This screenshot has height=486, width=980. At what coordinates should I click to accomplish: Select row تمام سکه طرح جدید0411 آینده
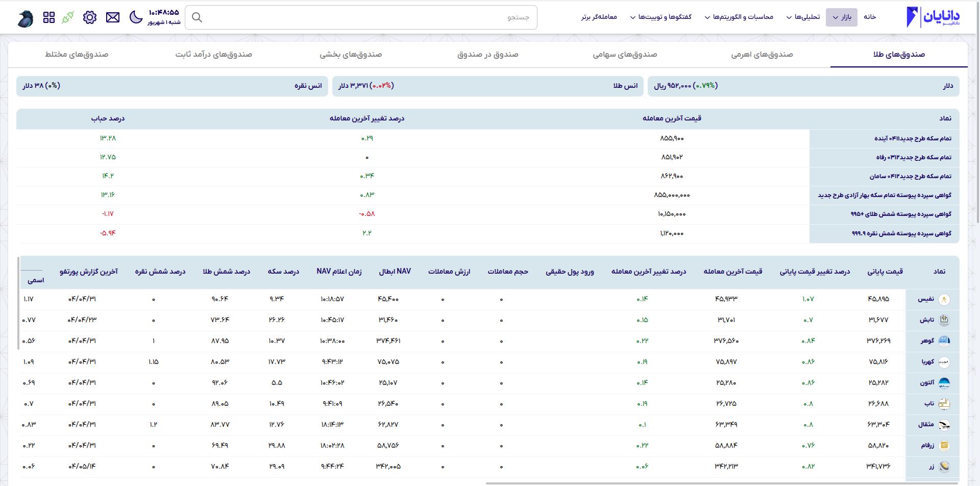click(x=487, y=138)
